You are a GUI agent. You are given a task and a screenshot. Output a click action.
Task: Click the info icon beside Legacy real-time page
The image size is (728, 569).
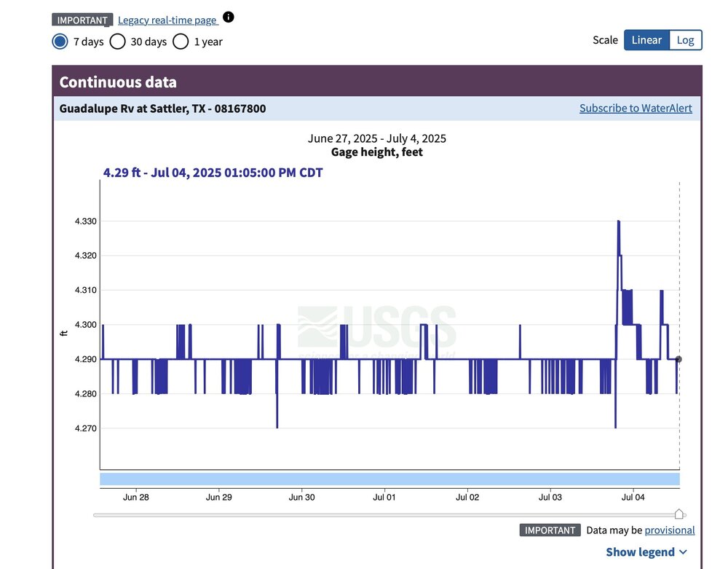(229, 17)
